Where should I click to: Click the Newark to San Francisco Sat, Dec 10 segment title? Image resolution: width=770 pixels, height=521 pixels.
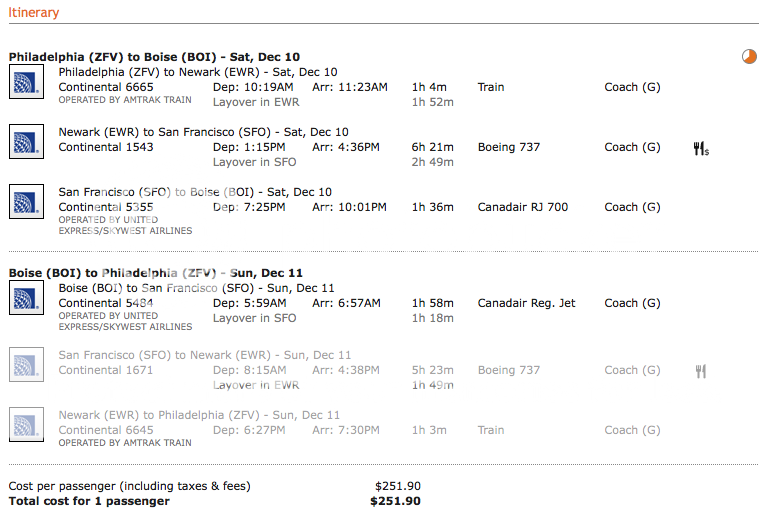(204, 132)
